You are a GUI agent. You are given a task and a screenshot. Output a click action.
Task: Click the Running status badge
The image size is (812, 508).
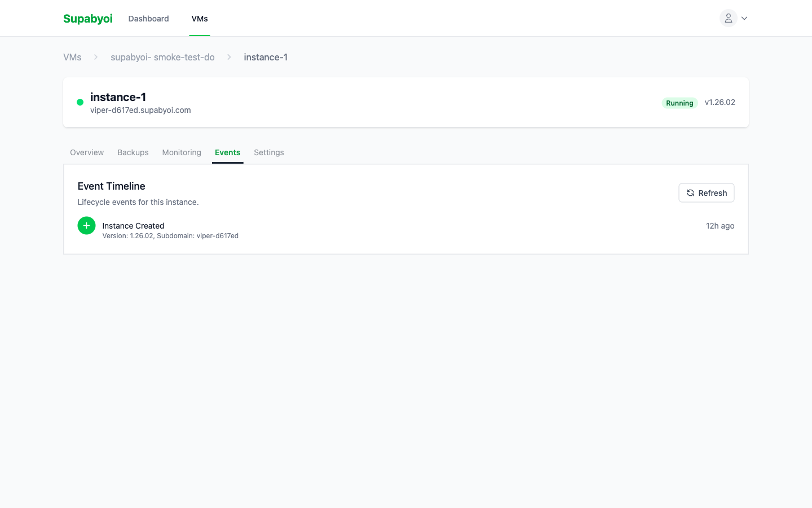pyautogui.click(x=679, y=103)
